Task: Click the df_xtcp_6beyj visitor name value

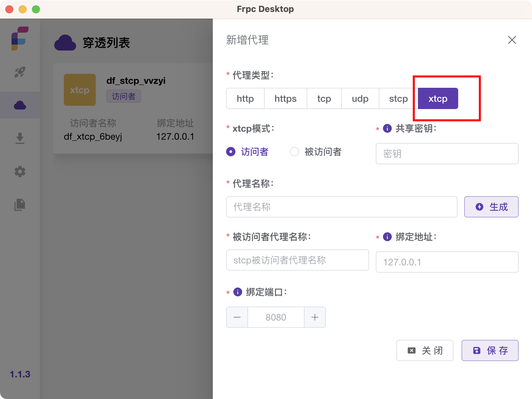Action: click(93, 137)
